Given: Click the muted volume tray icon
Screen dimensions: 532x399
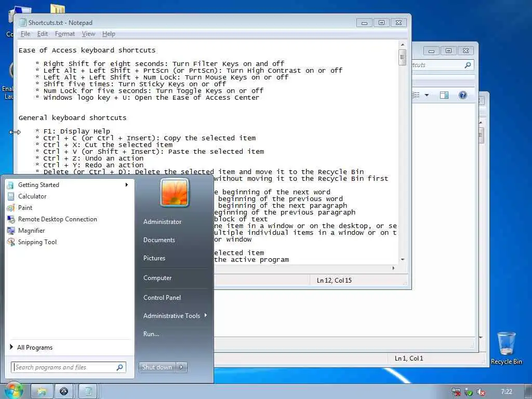Looking at the screenshot, I should click(481, 392).
